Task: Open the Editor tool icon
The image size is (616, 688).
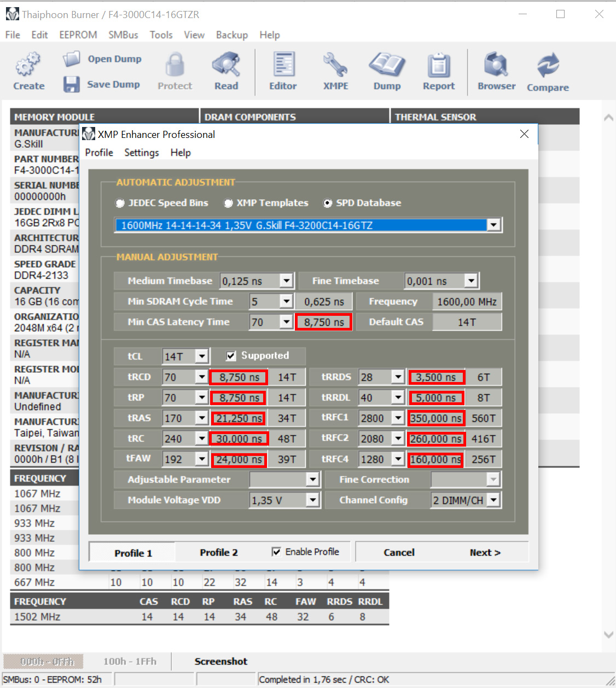Action: pos(283,65)
